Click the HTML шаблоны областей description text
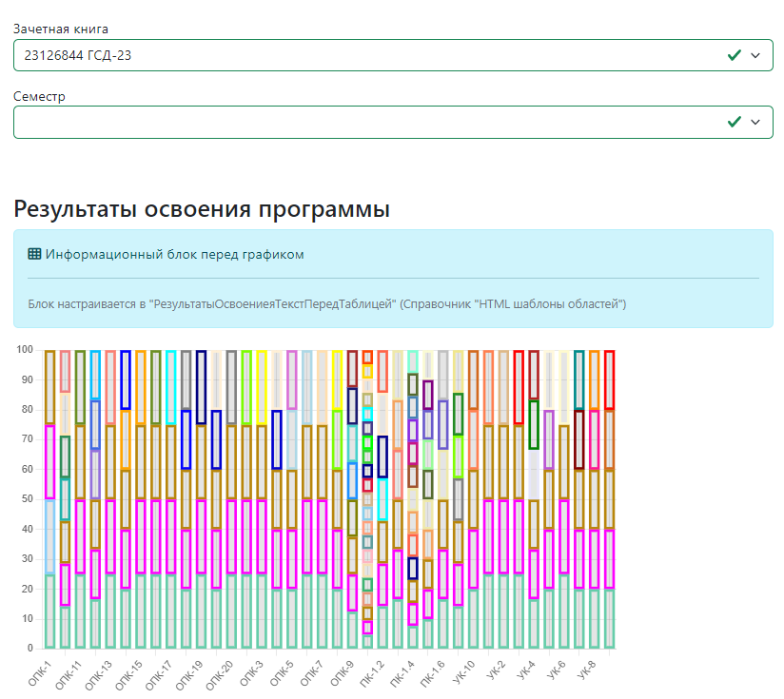The width and height of the screenshot is (784, 699). click(x=327, y=303)
